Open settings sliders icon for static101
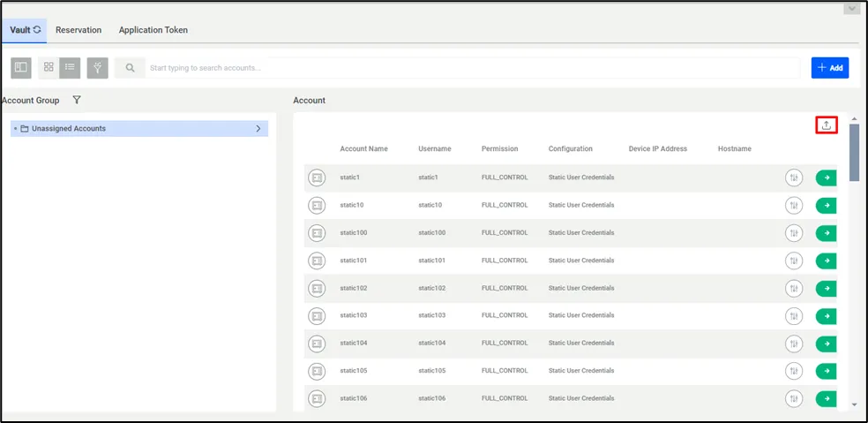Viewport: 868px width, 423px height. click(794, 261)
